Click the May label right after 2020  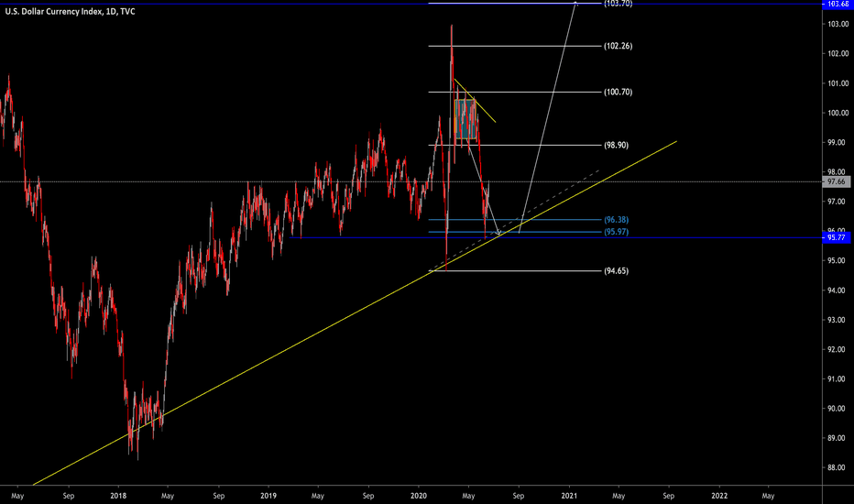tap(468, 496)
